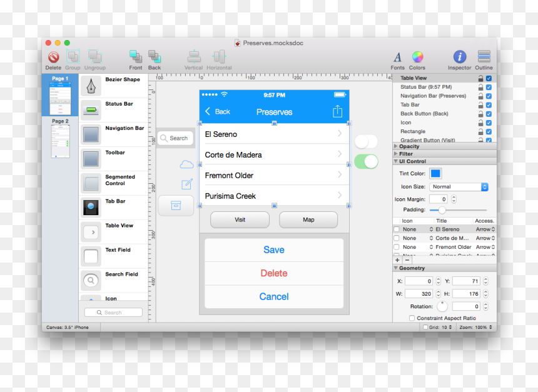Image resolution: width=538 pixels, height=392 pixels.
Task: Select the Bezier Shape library item
Action: coord(114,86)
